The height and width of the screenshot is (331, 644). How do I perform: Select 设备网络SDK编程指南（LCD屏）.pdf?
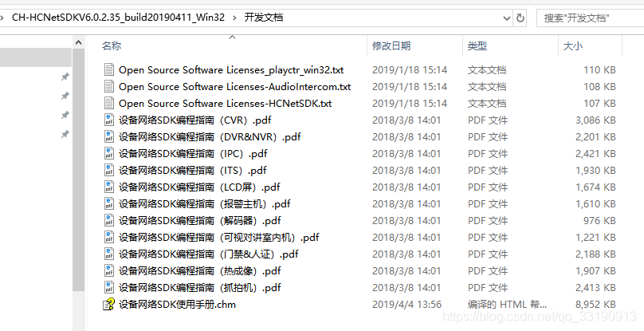(x=199, y=187)
